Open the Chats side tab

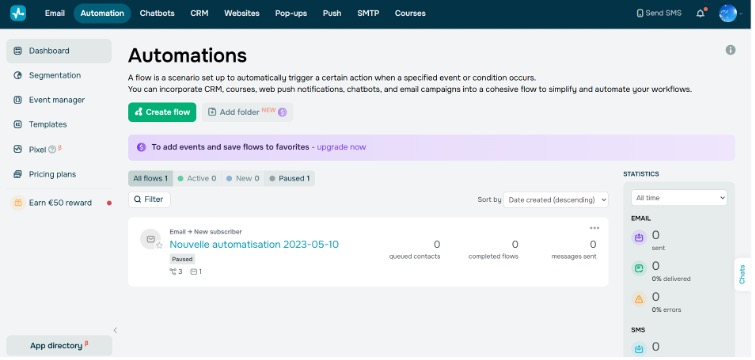[x=742, y=274]
